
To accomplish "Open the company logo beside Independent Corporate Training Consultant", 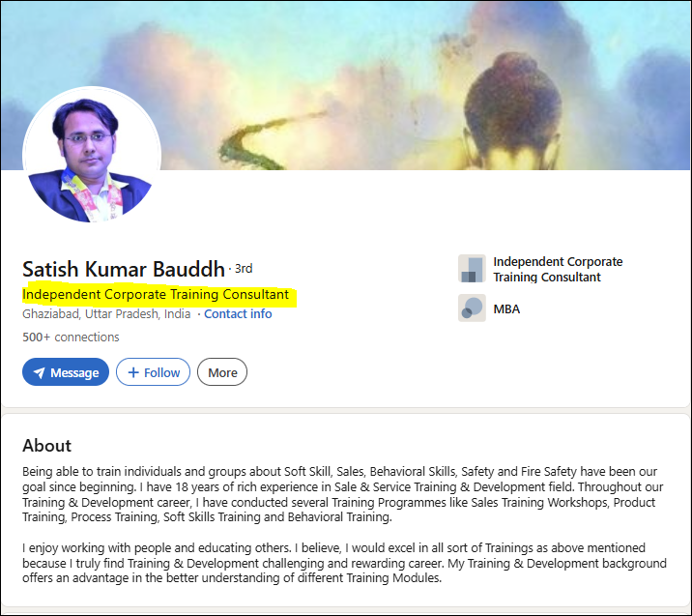I will [472, 269].
